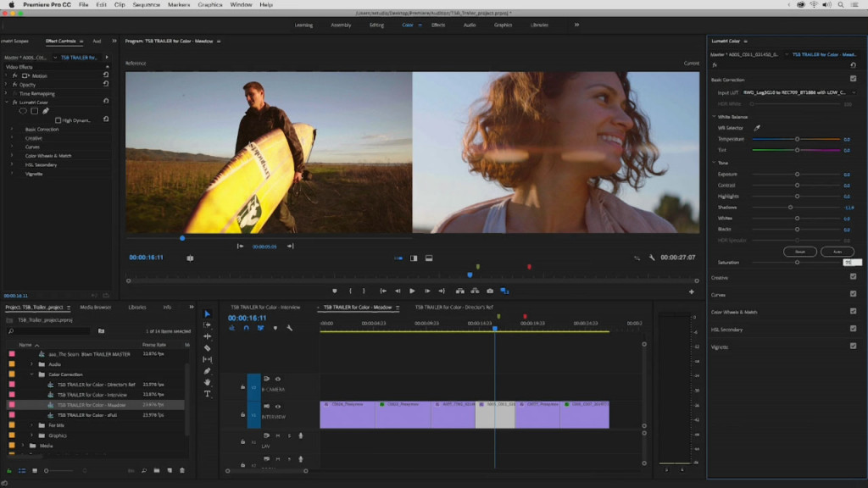Image resolution: width=868 pixels, height=488 pixels.
Task: Click the timeline wrench settings icon
Action: [289, 328]
